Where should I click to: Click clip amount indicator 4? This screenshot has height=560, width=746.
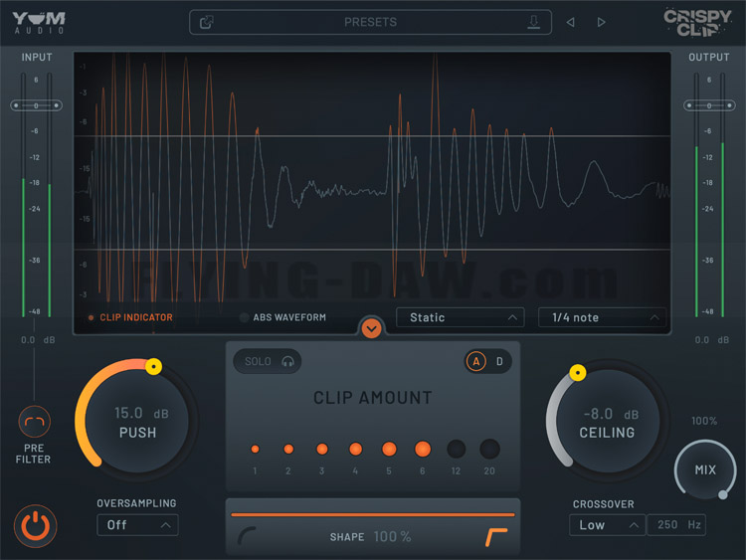click(355, 449)
